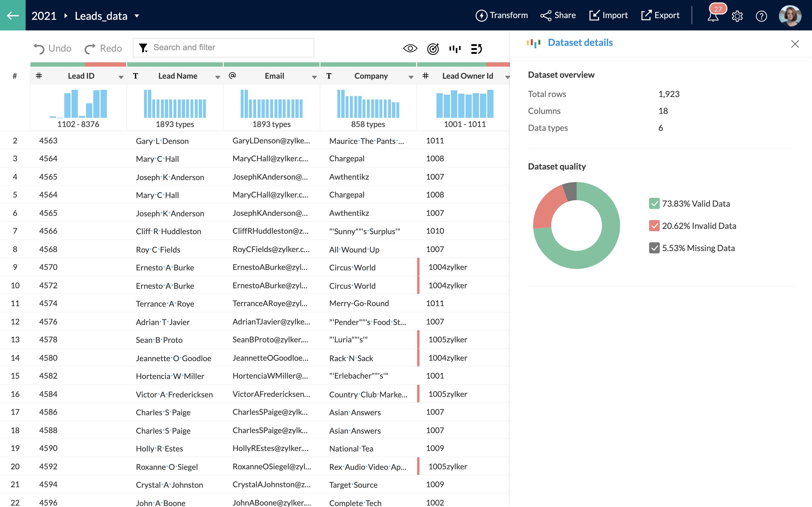Click the Undo button
812x507 pixels.
(53, 49)
